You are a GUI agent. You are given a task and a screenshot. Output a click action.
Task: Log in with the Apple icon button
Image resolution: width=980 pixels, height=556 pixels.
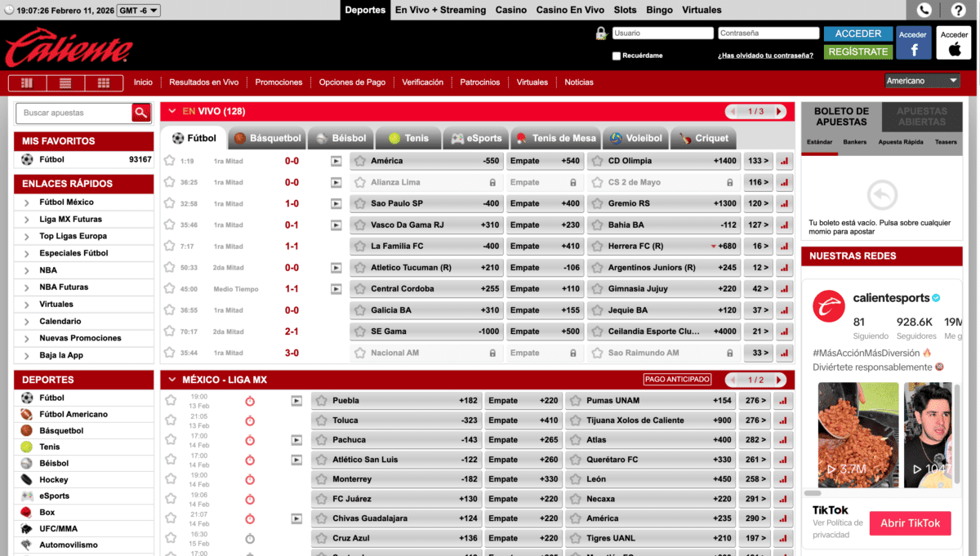(x=954, y=43)
